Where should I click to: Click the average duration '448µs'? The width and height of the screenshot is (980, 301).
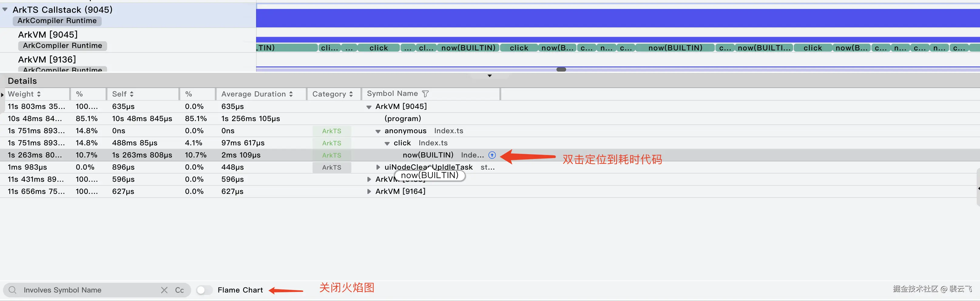point(232,167)
